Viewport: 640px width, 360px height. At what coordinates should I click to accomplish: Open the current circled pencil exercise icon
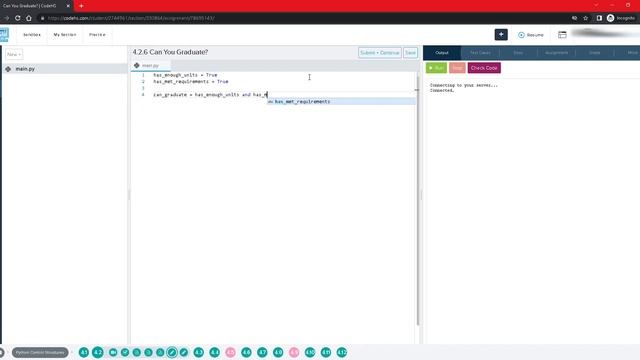pyautogui.click(x=172, y=352)
